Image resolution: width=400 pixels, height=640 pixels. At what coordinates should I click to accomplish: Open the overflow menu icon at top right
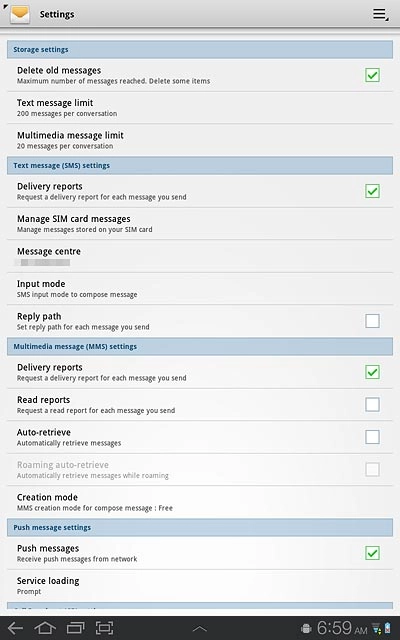[x=380, y=15]
